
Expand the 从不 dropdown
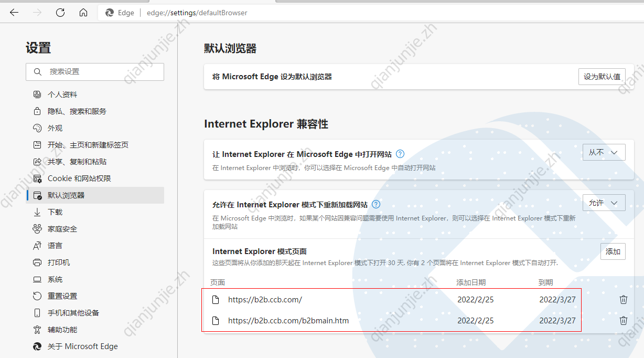coord(604,152)
